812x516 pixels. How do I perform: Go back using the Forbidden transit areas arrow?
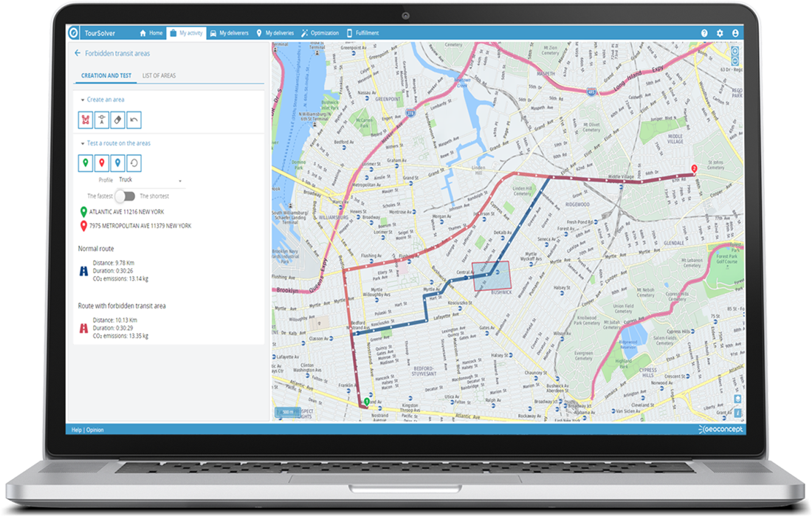78,53
